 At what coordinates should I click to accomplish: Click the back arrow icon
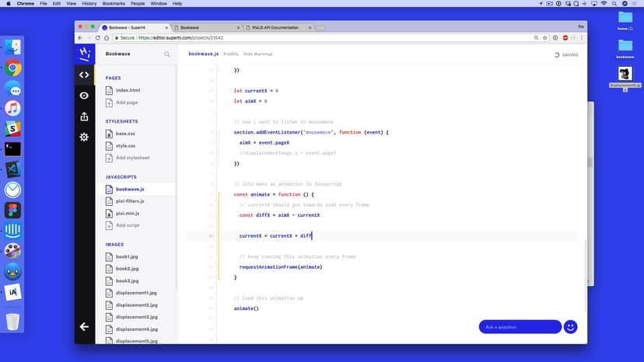(x=84, y=327)
